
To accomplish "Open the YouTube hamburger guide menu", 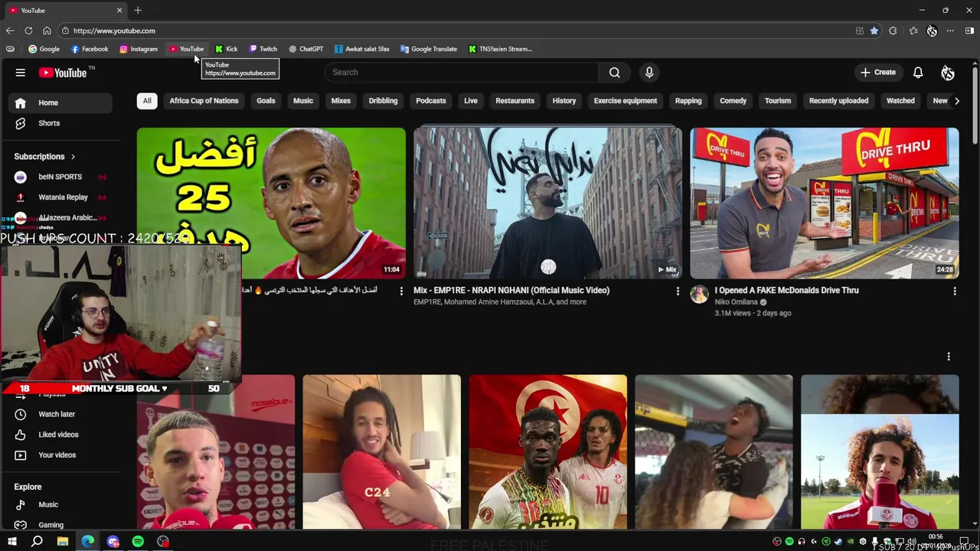I will (x=21, y=73).
